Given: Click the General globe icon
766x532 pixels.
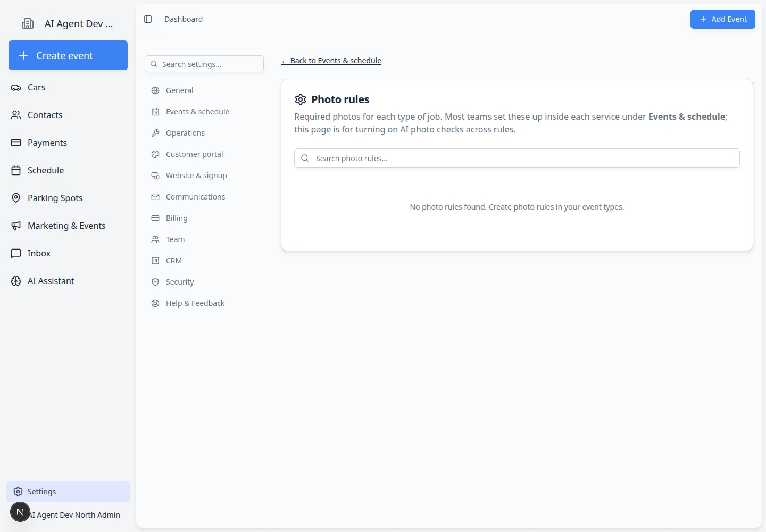Looking at the screenshot, I should click(x=155, y=90).
